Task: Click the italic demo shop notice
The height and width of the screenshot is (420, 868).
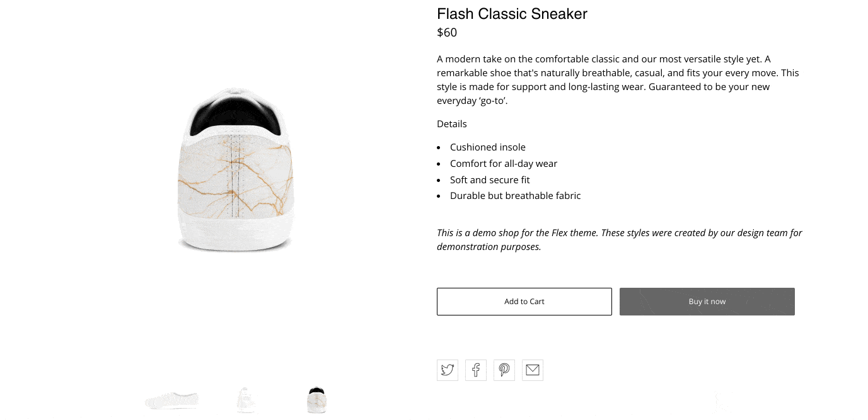Action: click(x=619, y=240)
